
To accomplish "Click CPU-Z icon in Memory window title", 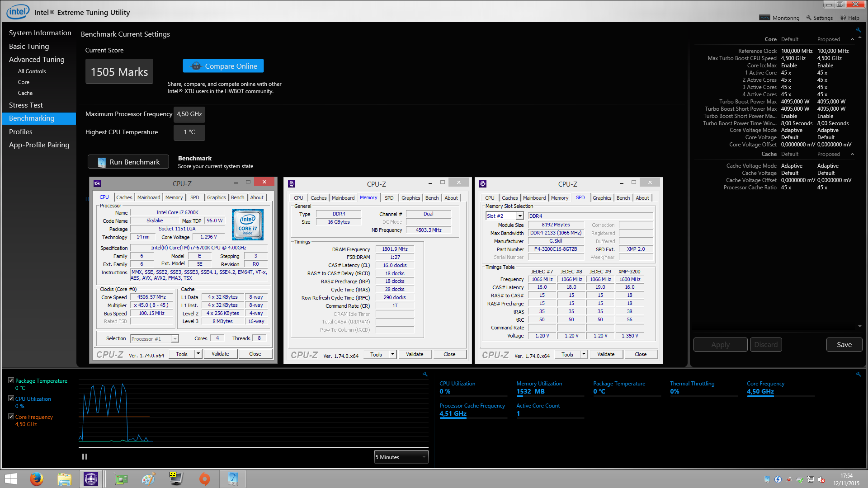I will coord(292,183).
